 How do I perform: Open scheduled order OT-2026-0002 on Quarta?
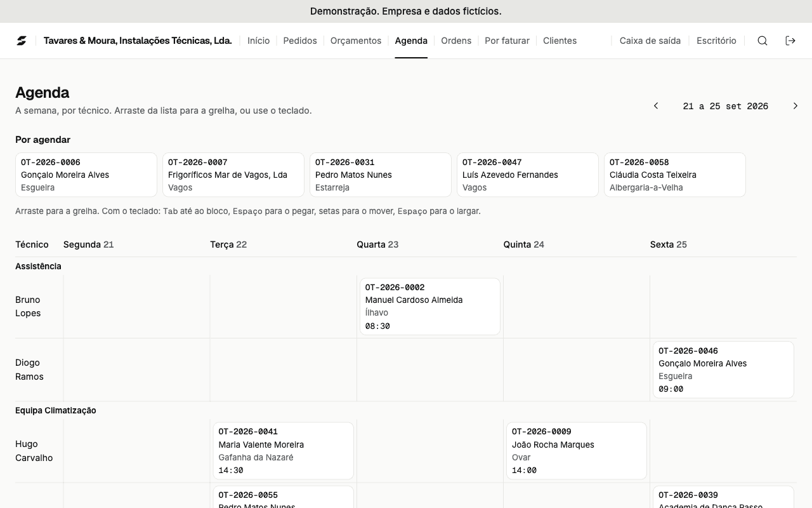coord(430,306)
